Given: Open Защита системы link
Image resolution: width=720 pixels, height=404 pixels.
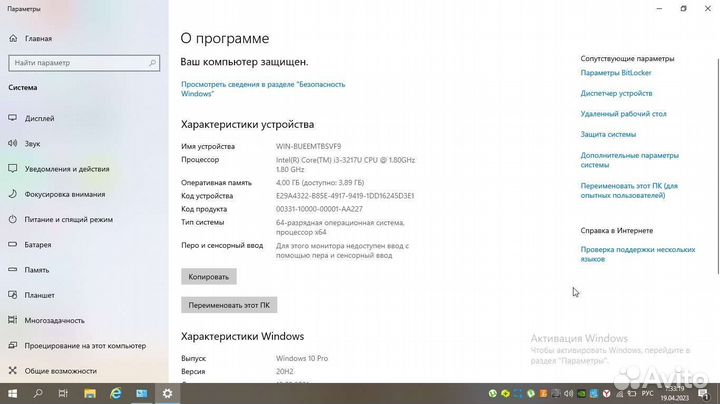Looking at the screenshot, I should 608,135.
